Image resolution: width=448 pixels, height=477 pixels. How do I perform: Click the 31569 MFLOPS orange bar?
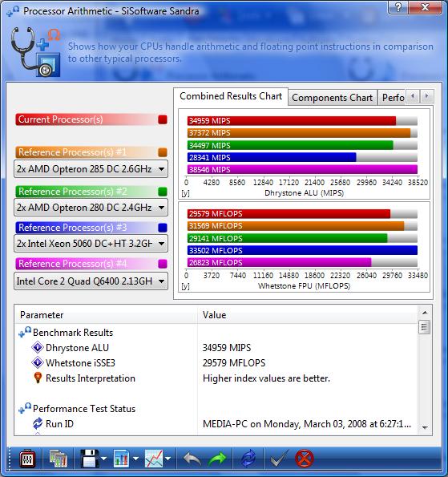[x=296, y=226]
